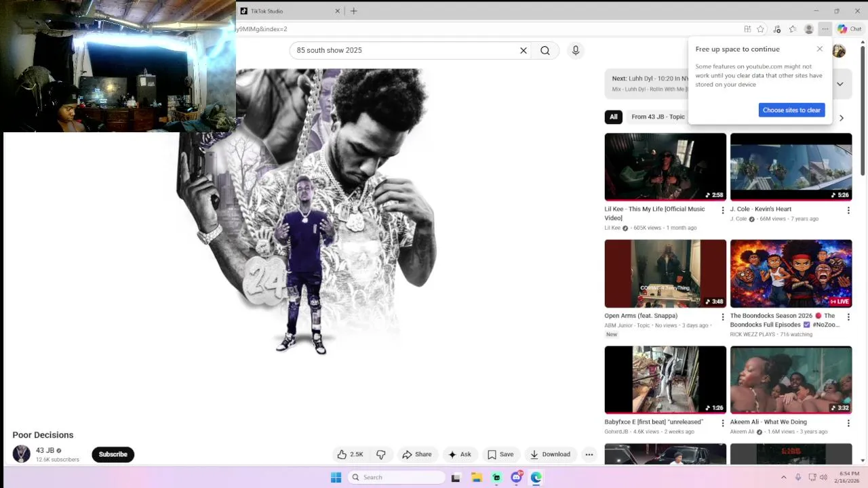Open RICK WEZZ PLAYS channel name
The width and height of the screenshot is (868, 488).
753,334
